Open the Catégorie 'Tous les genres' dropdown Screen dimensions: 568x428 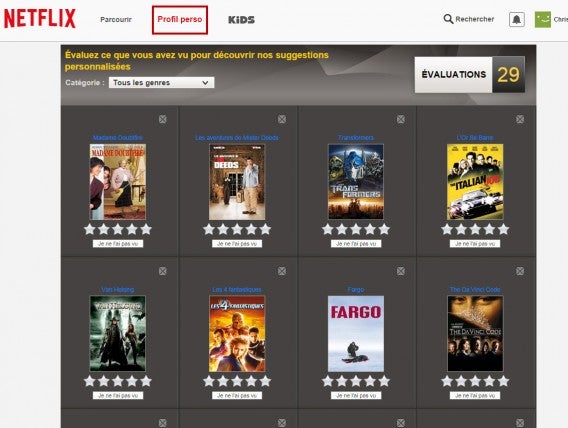click(161, 83)
